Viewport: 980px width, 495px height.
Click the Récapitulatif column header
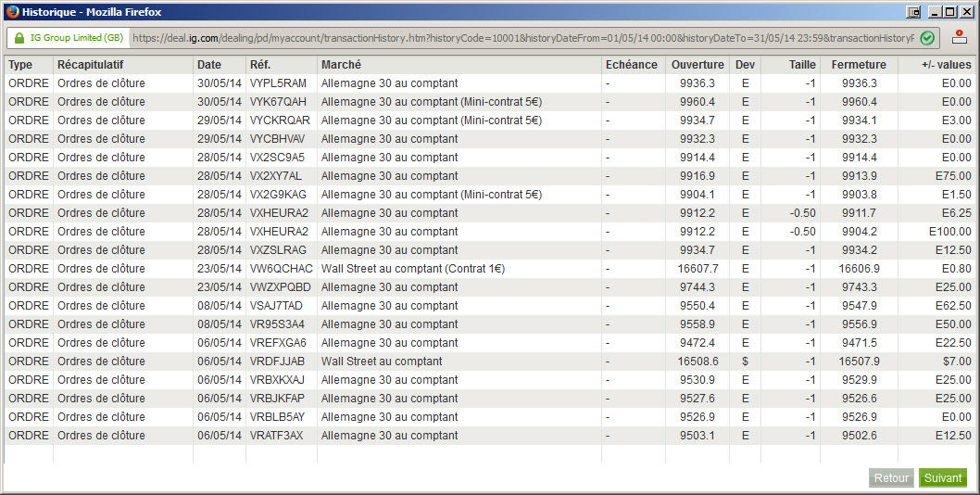[91, 65]
